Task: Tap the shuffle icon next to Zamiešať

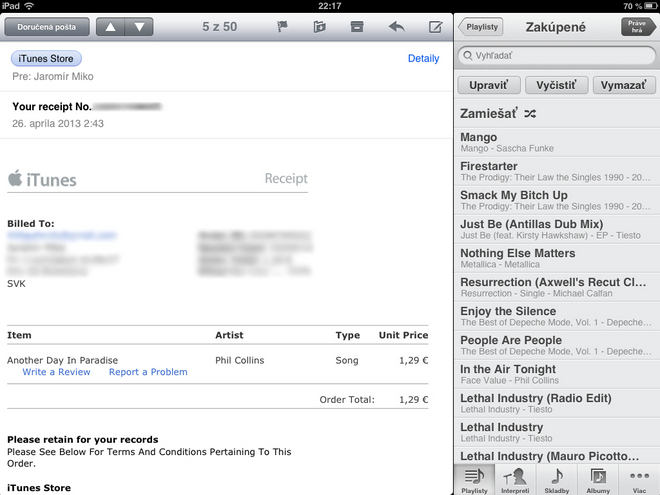Action: [x=530, y=114]
